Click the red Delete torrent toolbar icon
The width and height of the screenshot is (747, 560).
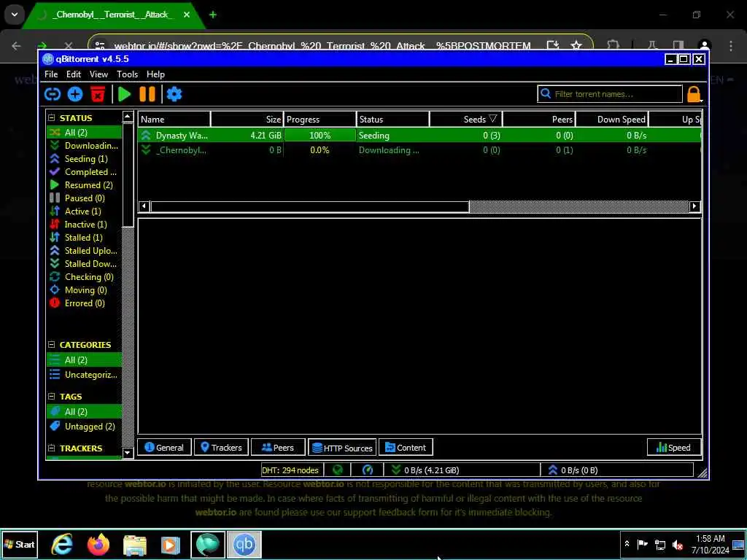(x=98, y=94)
